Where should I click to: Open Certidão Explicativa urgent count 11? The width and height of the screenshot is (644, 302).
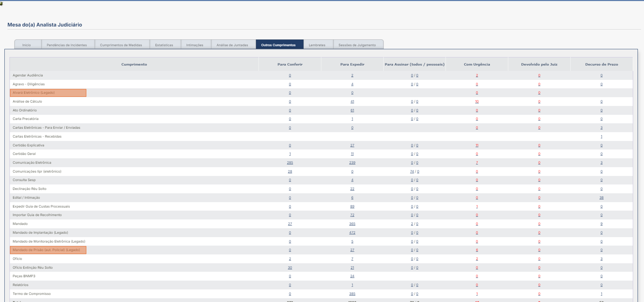tap(477, 145)
